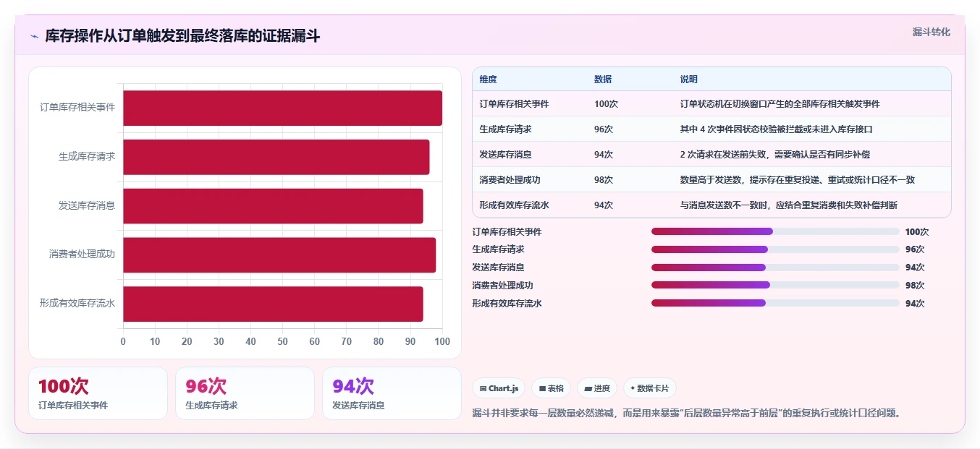Viewport: 980px width, 449px height.
Task: Click the 发送库存消息 chart axis label
Action: click(x=87, y=205)
